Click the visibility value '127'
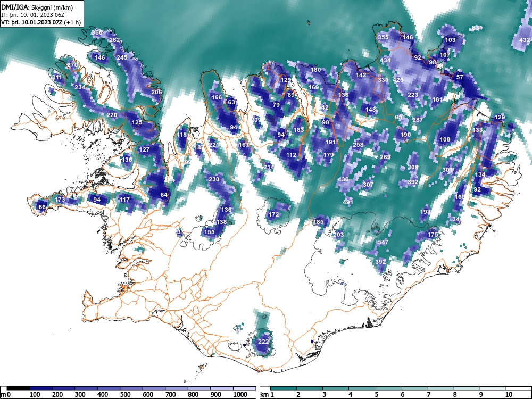Image resolution: width=532 pixels, height=399 pixels. [x=144, y=149]
